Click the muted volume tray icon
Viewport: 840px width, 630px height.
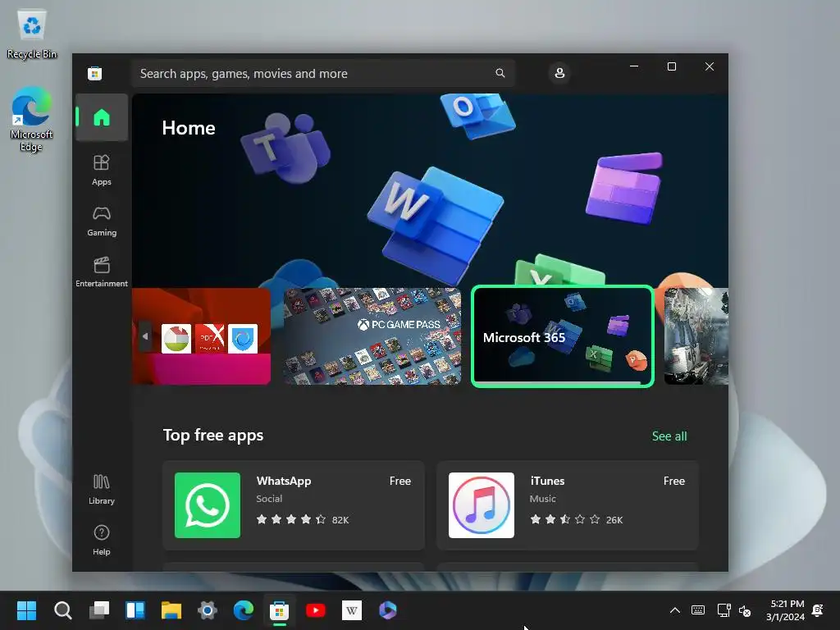tap(745, 610)
